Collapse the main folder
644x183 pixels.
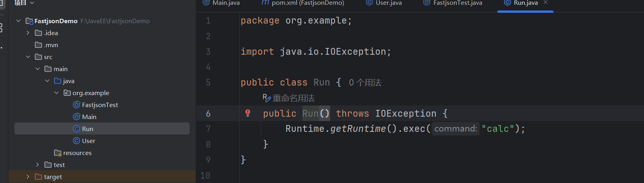click(x=38, y=69)
